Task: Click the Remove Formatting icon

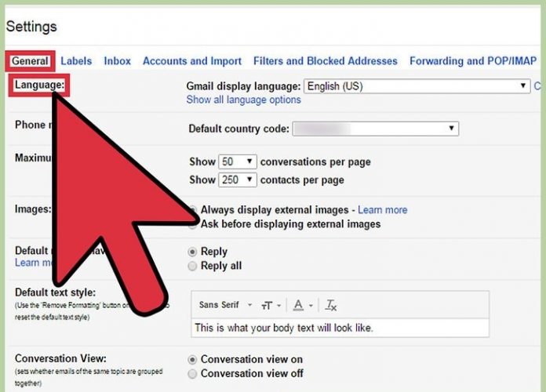Action: 331,305
